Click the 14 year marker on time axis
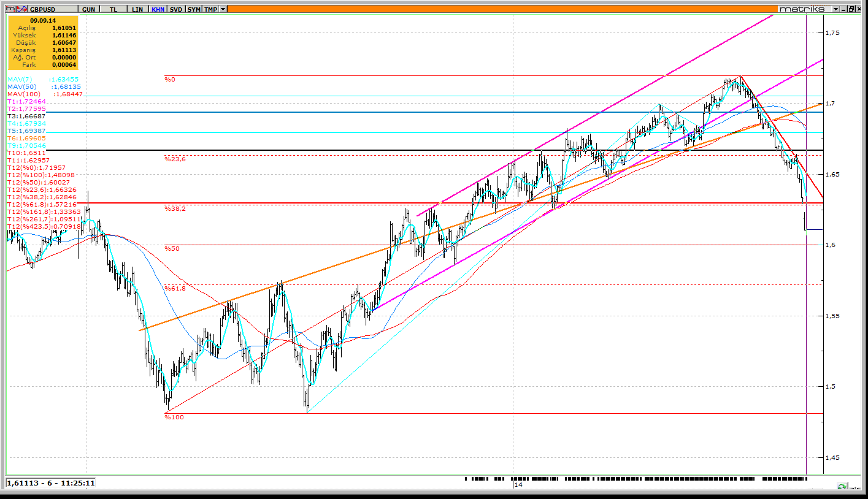868x499 pixels. click(518, 485)
